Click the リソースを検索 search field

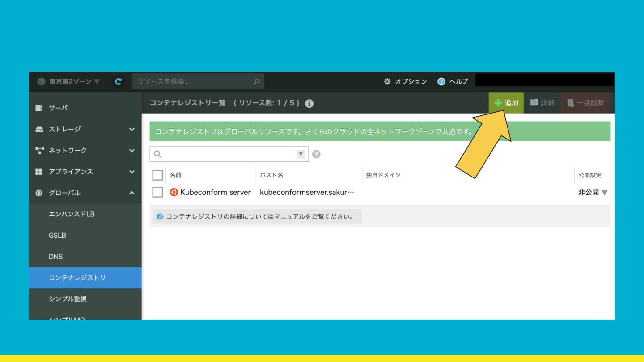198,82
